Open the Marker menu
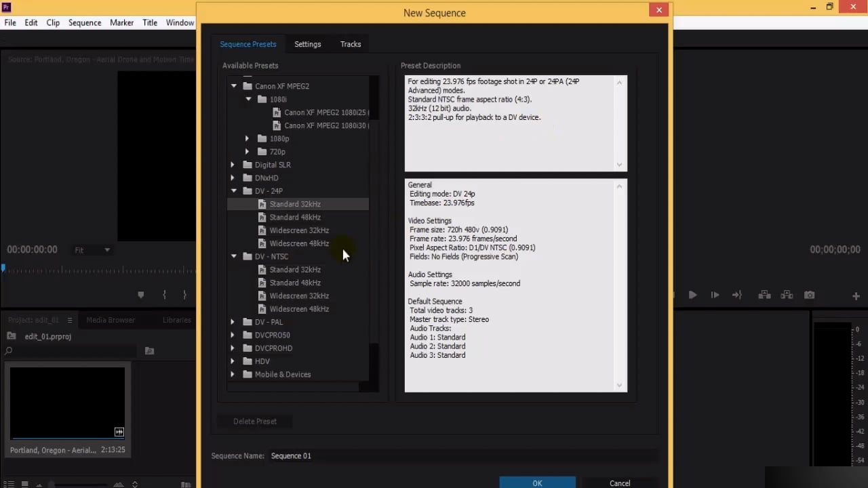 click(122, 22)
